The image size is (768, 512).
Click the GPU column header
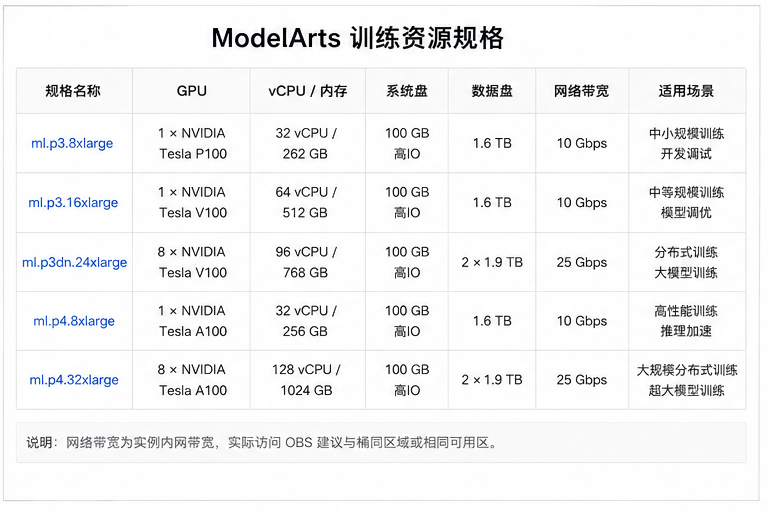click(192, 91)
